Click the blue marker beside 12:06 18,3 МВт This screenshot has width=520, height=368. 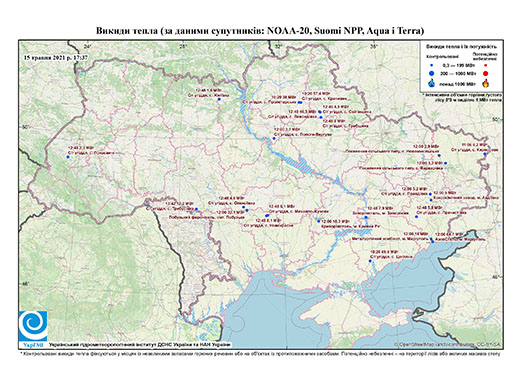(x=319, y=221)
